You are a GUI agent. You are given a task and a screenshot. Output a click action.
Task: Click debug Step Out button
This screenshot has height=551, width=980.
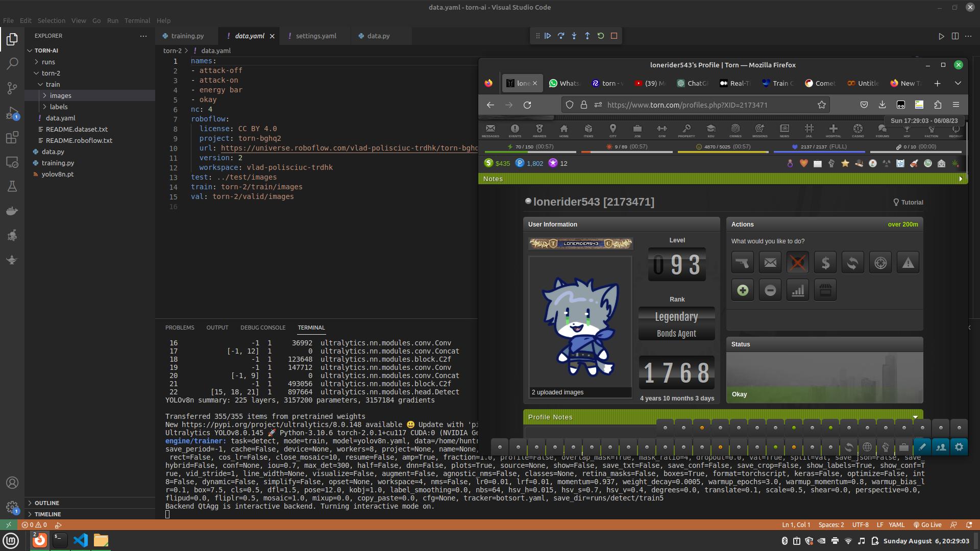point(587,36)
